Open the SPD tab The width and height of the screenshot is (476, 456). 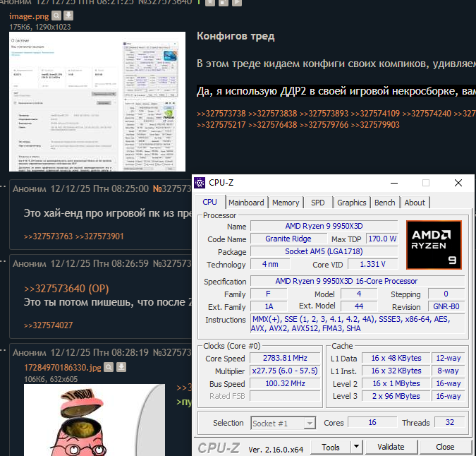[x=317, y=203]
